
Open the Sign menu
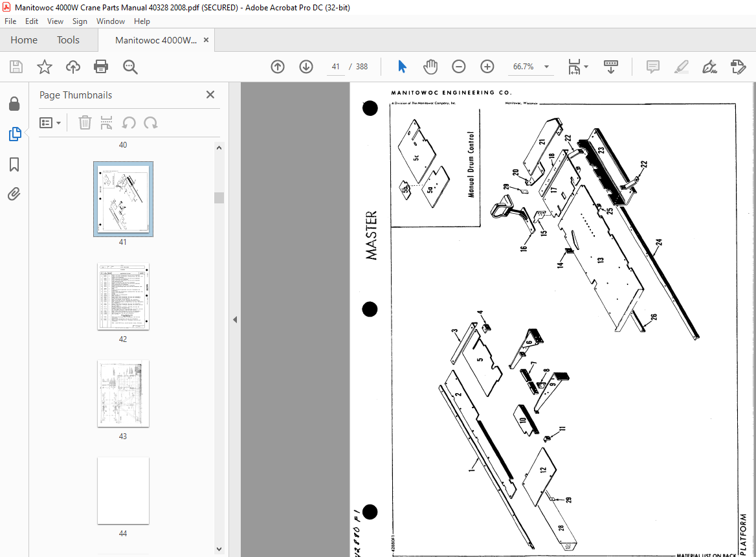click(x=80, y=21)
